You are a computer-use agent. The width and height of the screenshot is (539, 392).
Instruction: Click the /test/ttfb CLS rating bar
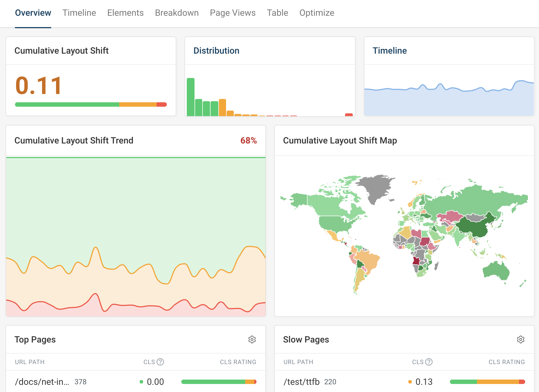(x=487, y=382)
